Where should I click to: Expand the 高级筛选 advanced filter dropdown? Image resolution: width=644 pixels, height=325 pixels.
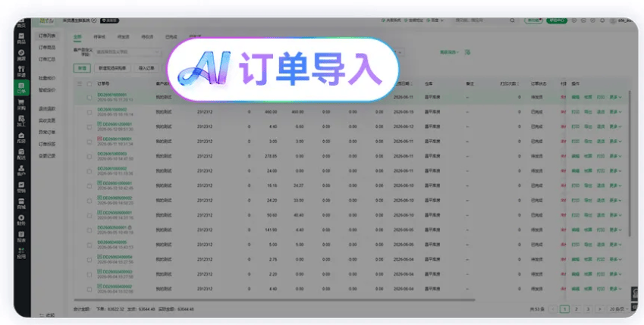click(x=450, y=52)
